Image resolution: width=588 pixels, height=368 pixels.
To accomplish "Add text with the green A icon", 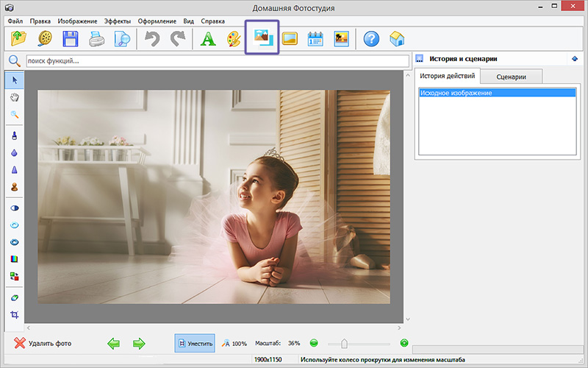I will [x=208, y=39].
